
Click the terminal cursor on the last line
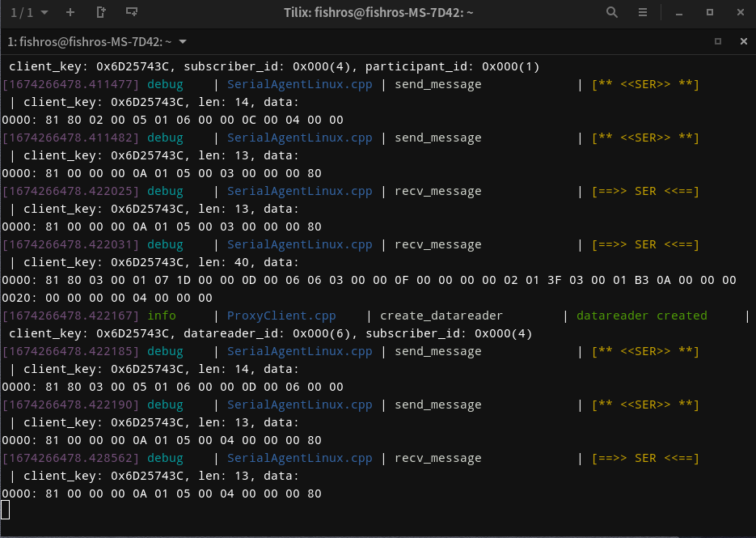pos(6,509)
